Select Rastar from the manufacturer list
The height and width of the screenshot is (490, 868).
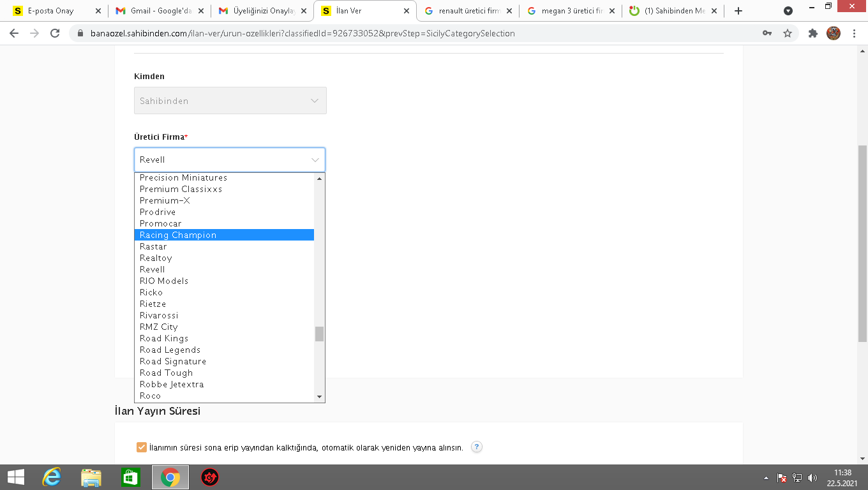225,246
